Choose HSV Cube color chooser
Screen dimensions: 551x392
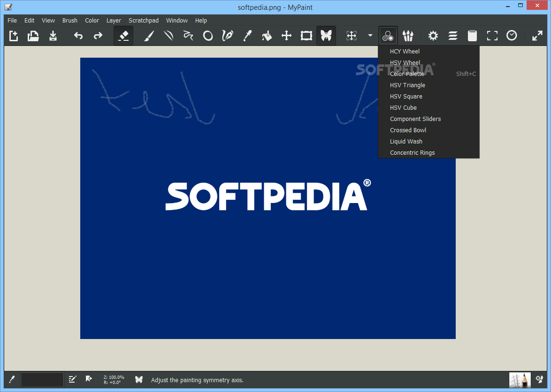pos(429,107)
